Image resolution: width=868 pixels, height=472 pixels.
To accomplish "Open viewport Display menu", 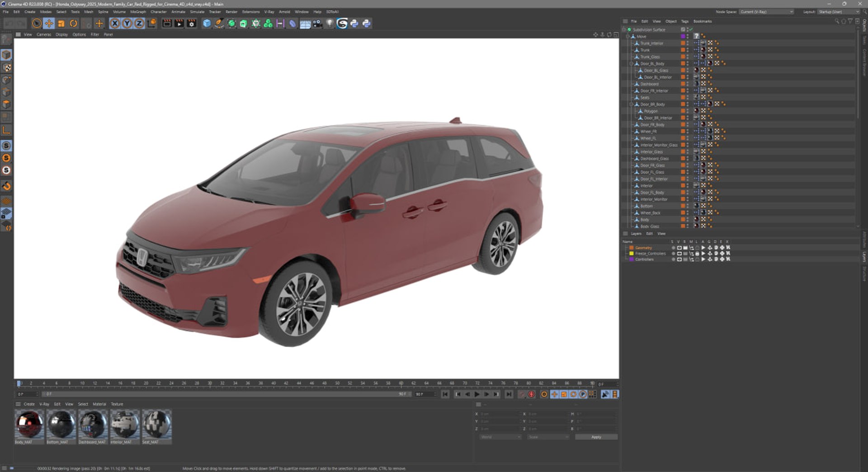I will click(x=61, y=34).
